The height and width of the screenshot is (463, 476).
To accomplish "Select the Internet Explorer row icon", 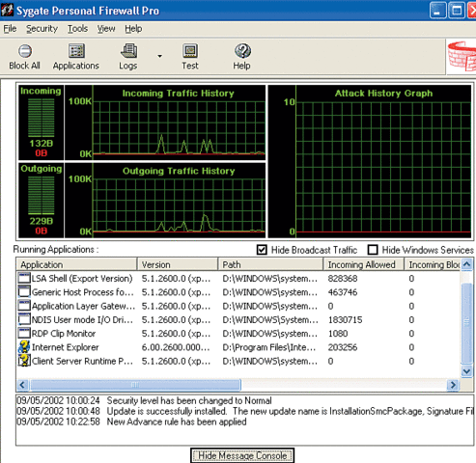I will click(24, 347).
